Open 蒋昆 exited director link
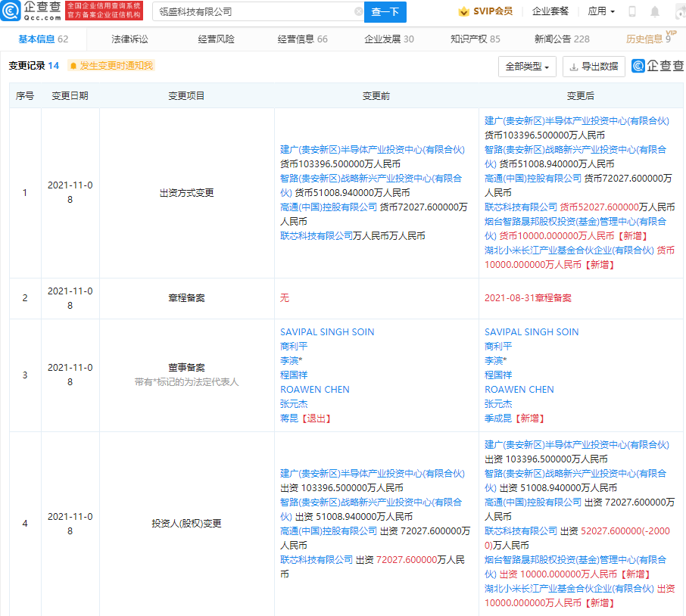The image size is (686, 616). coord(289,418)
